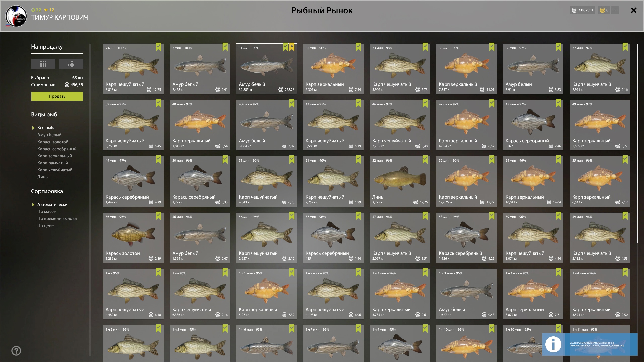Sort fish by По цене
The image size is (644, 362).
(x=46, y=225)
